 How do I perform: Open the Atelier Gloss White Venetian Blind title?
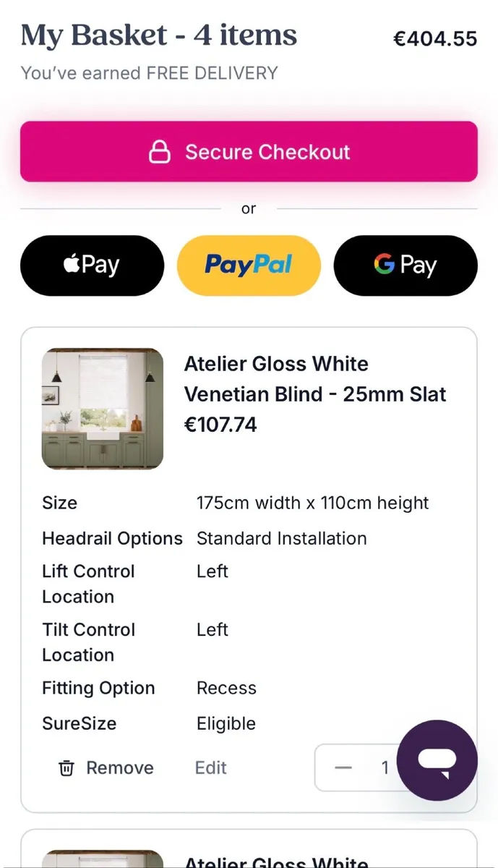[x=315, y=379]
